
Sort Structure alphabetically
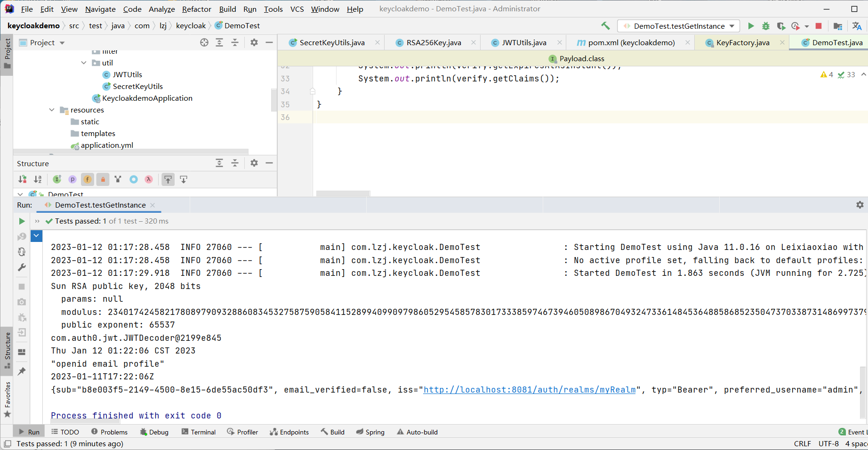(38, 179)
